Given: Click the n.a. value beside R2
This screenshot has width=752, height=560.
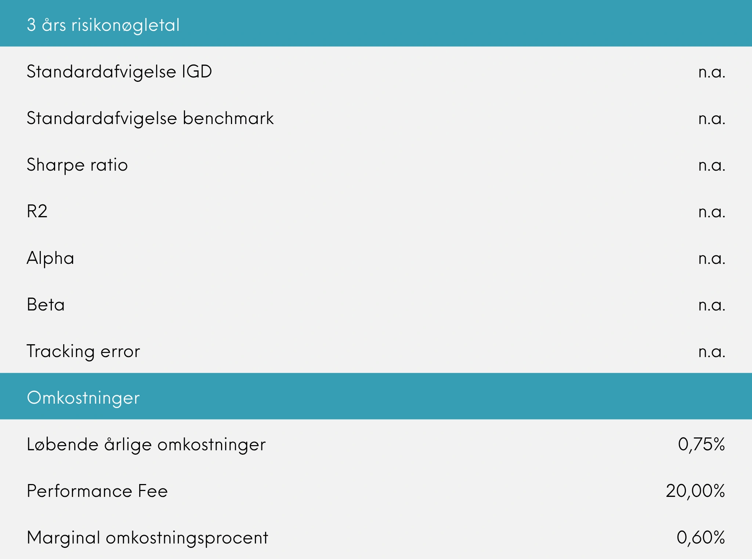Looking at the screenshot, I should pos(712,212).
